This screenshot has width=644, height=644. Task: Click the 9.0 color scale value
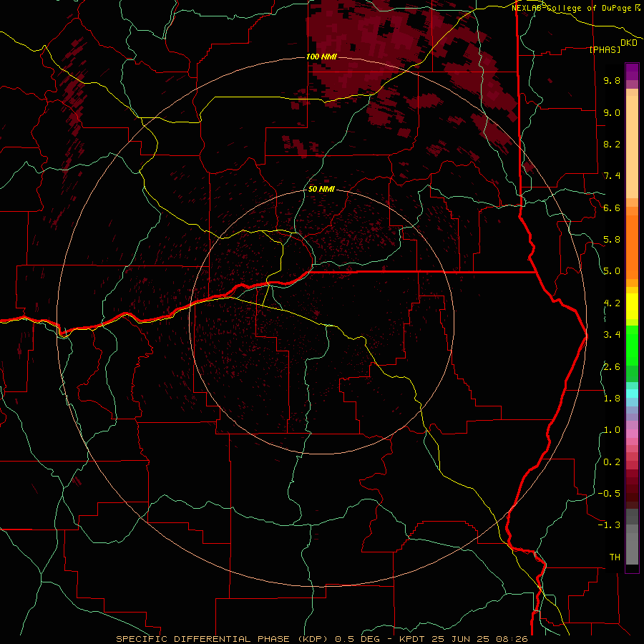tap(612, 112)
